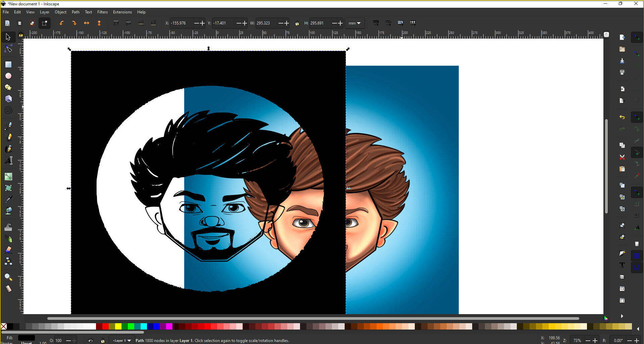This screenshot has width=644, height=344.
Task: Toggle width/height lock ratio
Action: (297, 23)
